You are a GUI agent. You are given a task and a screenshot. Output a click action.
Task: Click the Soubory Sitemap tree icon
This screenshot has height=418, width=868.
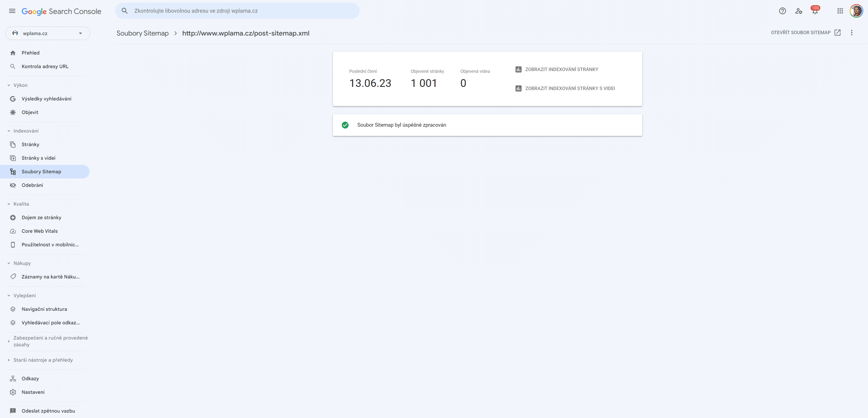click(x=13, y=172)
